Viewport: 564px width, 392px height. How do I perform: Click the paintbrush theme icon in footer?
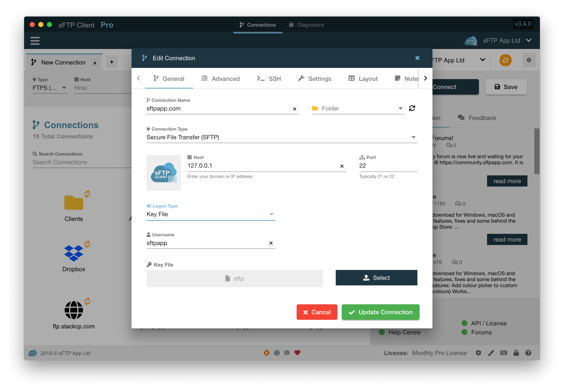click(491, 353)
